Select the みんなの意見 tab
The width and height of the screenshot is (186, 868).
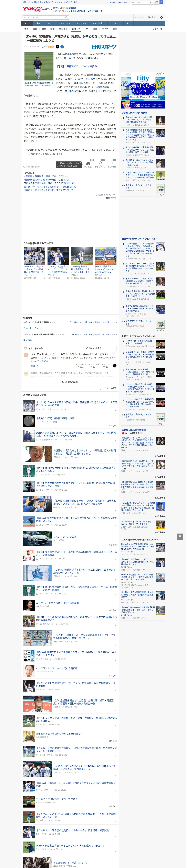99,24
